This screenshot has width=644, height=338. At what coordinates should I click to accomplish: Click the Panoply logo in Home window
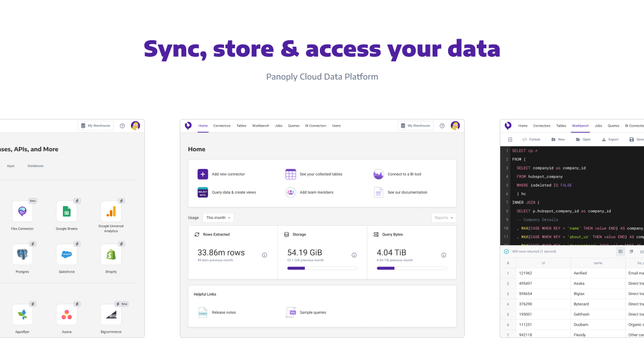(188, 126)
